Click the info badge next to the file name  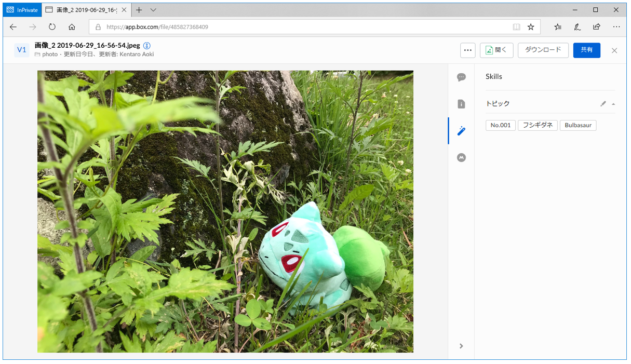(146, 46)
